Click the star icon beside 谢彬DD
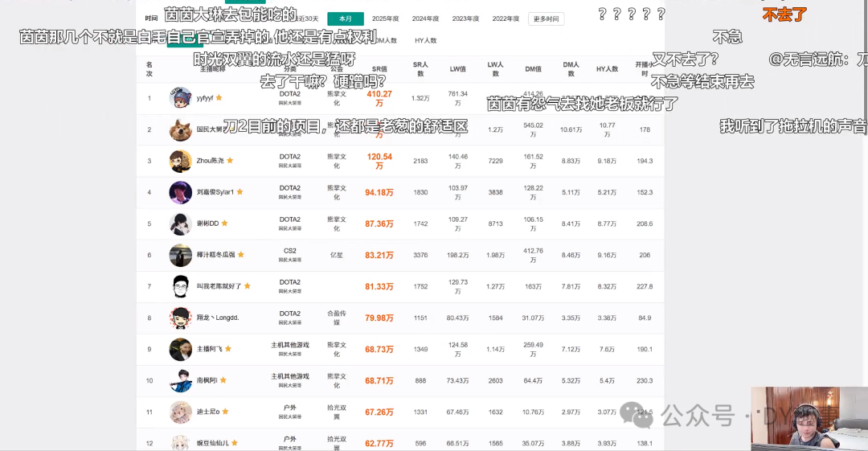 coord(225,223)
